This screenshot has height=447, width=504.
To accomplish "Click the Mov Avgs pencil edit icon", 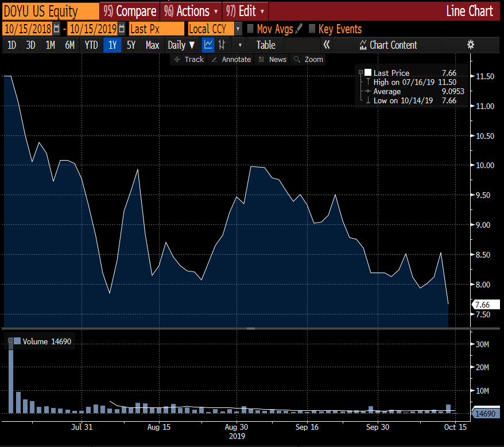I will tap(298, 29).
